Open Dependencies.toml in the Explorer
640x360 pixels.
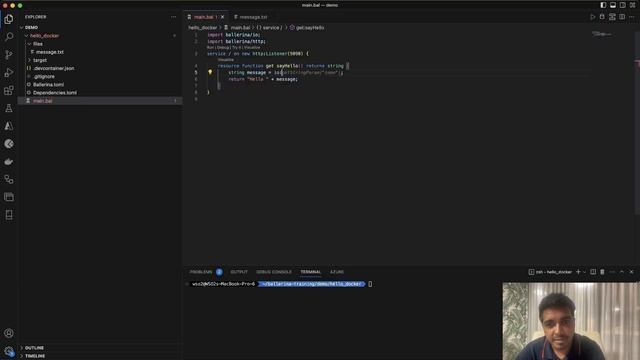click(55, 93)
